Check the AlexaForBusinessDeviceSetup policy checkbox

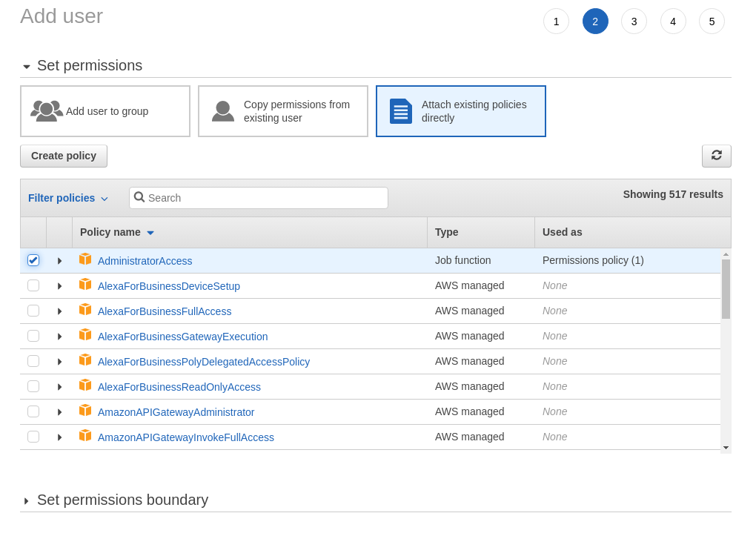pos(33,285)
